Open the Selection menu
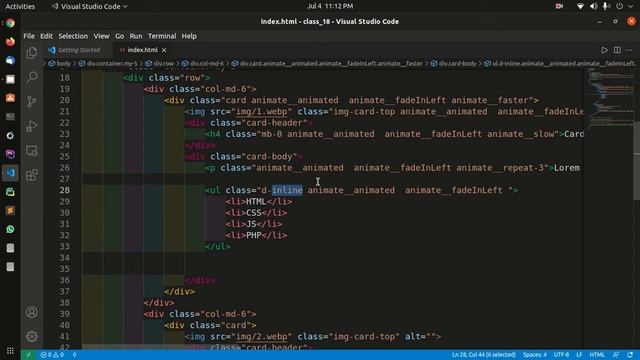The height and width of the screenshot is (360, 640). [x=73, y=36]
